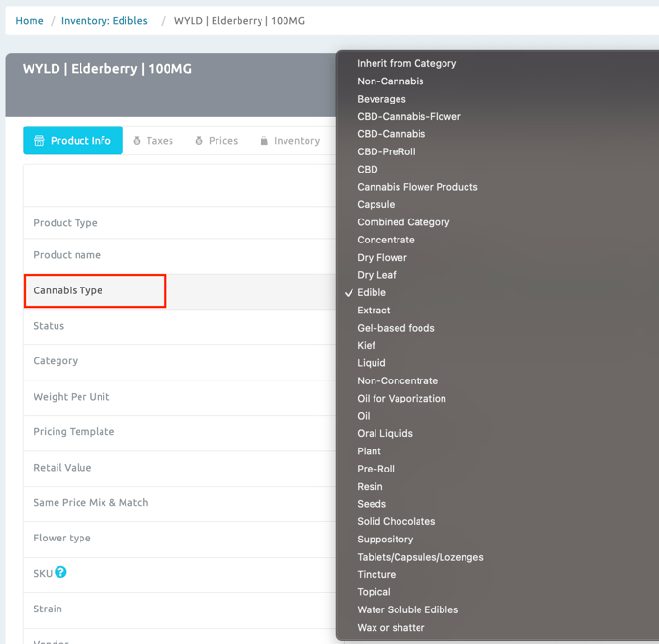Choose Extract from the list

(x=374, y=310)
